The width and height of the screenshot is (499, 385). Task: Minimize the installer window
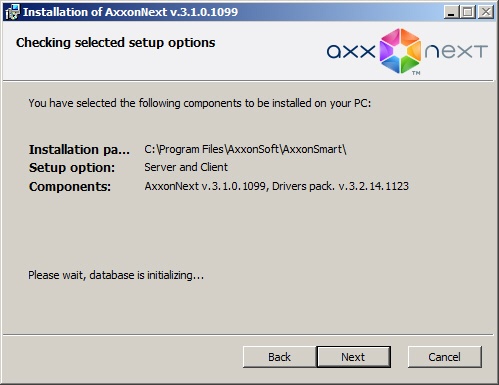[451, 12]
